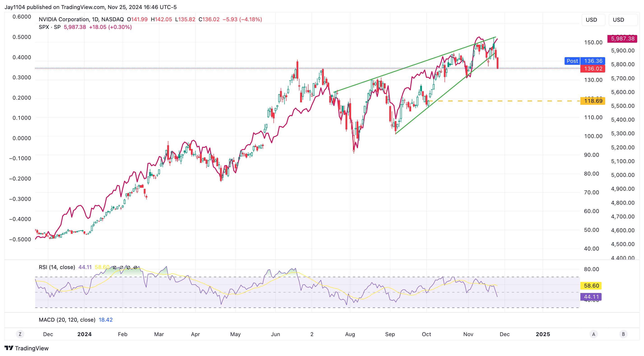Click the change value −5.93 (−4.18%)
The width and height of the screenshot is (644, 356).
point(242,19)
